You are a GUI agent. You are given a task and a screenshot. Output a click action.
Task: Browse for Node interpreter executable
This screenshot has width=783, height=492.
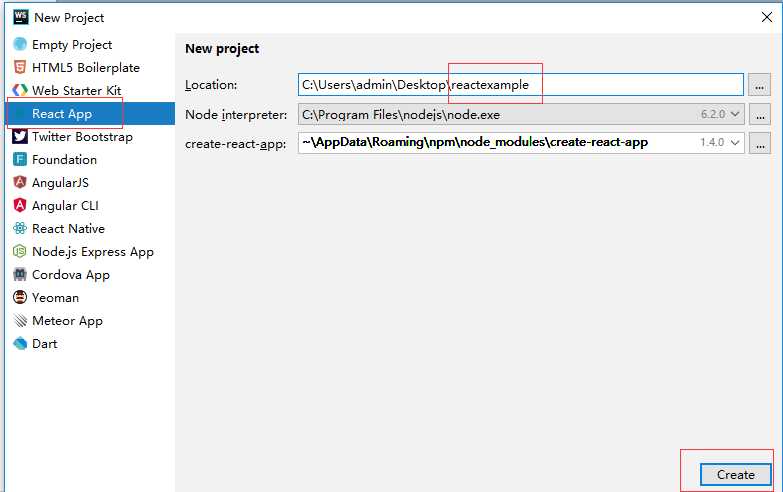[759, 114]
